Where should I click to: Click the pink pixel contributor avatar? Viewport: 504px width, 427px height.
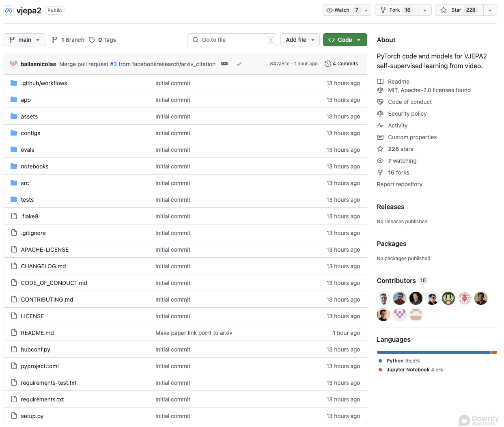pyautogui.click(x=400, y=315)
